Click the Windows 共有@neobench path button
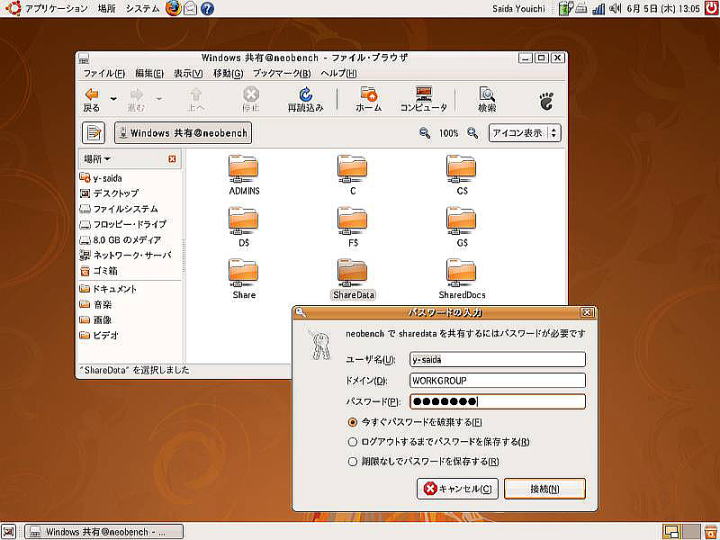 click(x=183, y=133)
